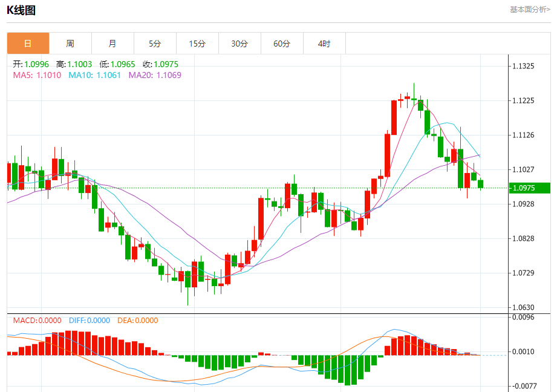The height and width of the screenshot is (392, 557).
Task: Click the 低:1.0965 low price value
Action: coord(117,64)
